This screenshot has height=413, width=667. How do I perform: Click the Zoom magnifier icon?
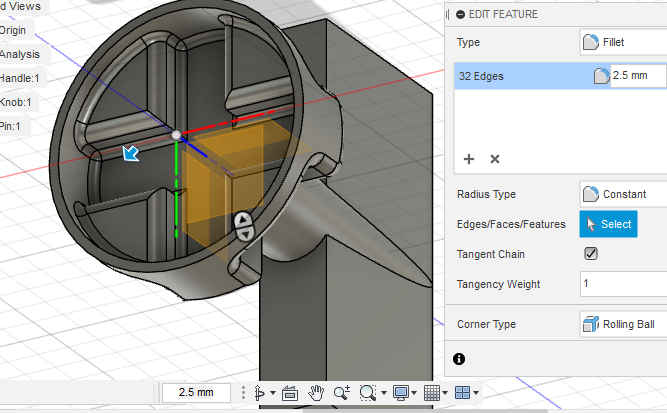(x=342, y=393)
